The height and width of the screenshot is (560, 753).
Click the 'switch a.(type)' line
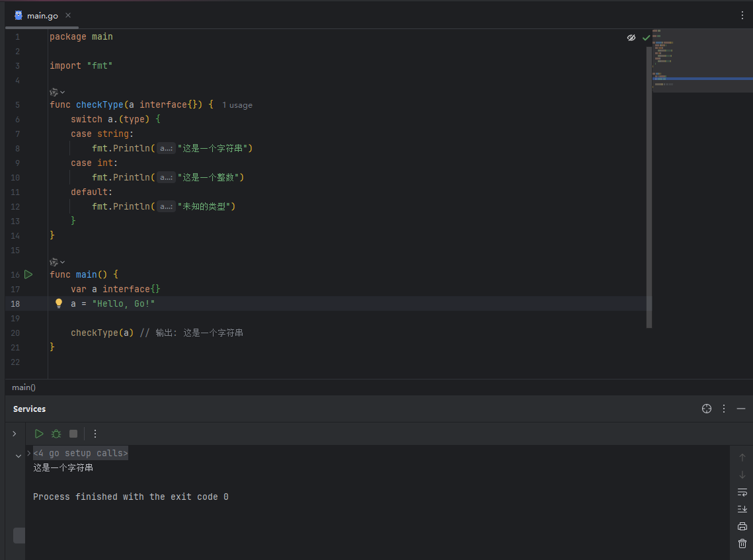pos(115,119)
